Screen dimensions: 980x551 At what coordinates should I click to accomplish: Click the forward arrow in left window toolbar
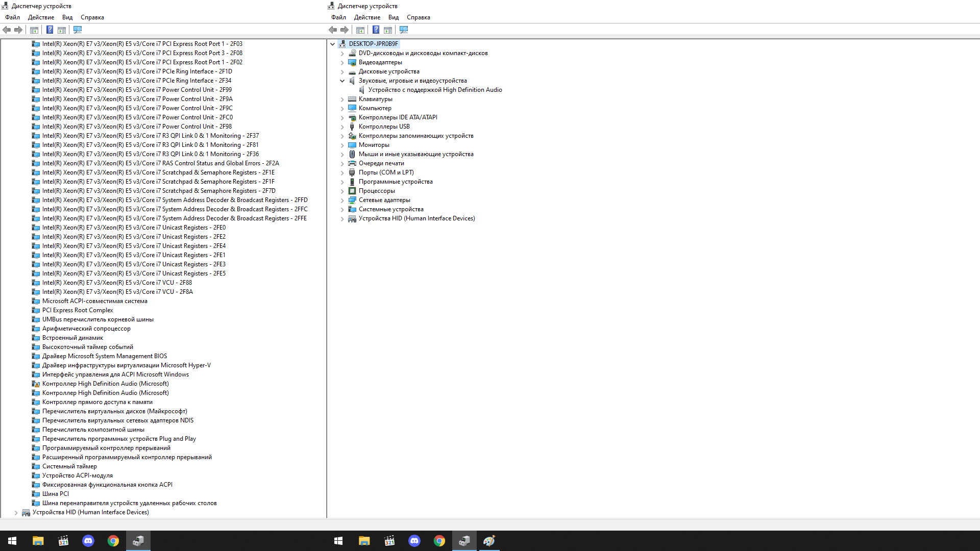click(18, 30)
